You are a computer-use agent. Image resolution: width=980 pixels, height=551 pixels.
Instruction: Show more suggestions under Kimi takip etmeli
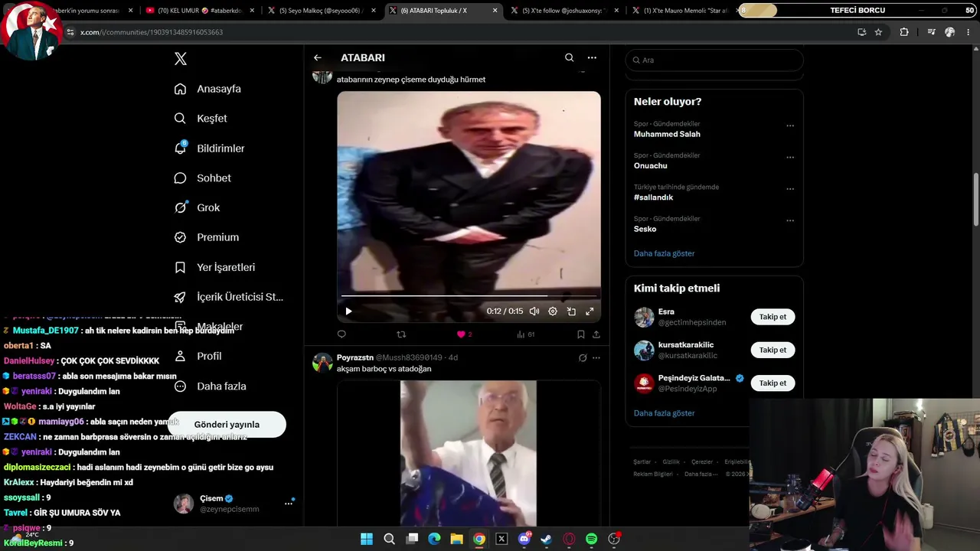(x=665, y=413)
